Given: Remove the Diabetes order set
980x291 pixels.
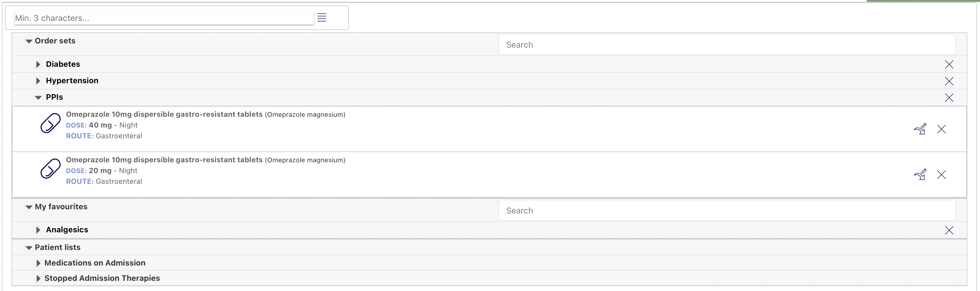Looking at the screenshot, I should point(949,65).
